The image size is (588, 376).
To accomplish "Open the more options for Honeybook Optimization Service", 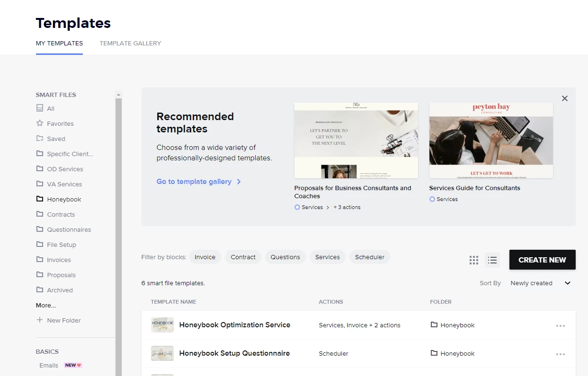I will (561, 325).
